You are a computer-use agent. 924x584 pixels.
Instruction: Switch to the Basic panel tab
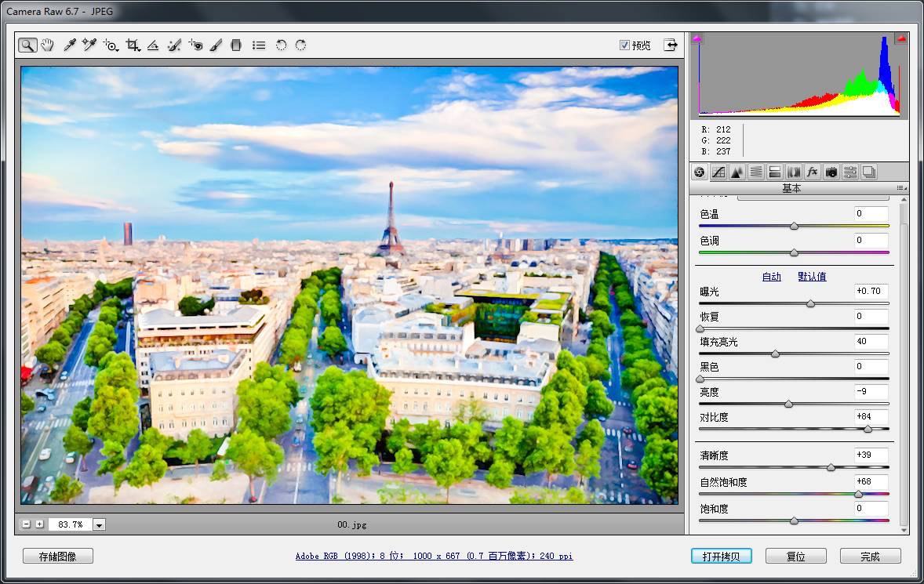tap(700, 172)
